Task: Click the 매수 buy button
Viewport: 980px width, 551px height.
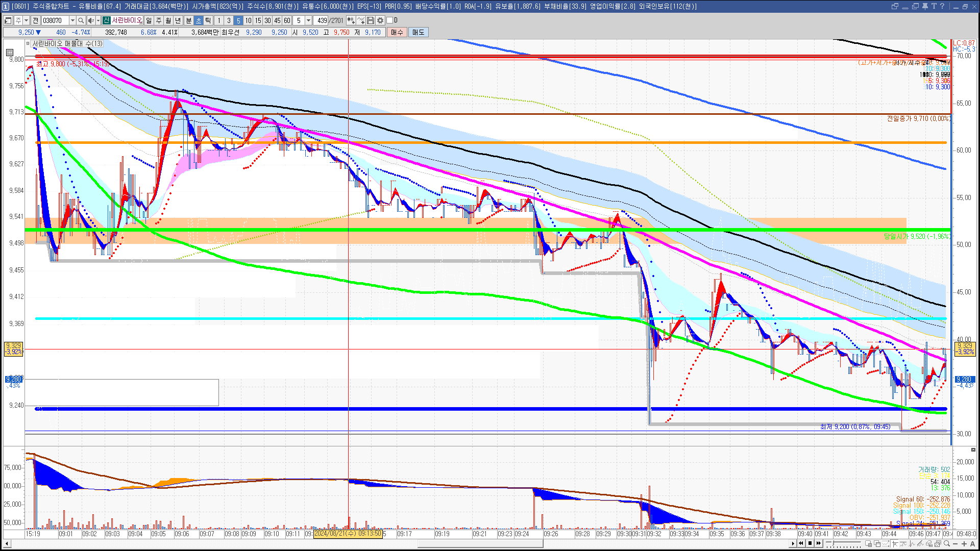Action: point(397,32)
